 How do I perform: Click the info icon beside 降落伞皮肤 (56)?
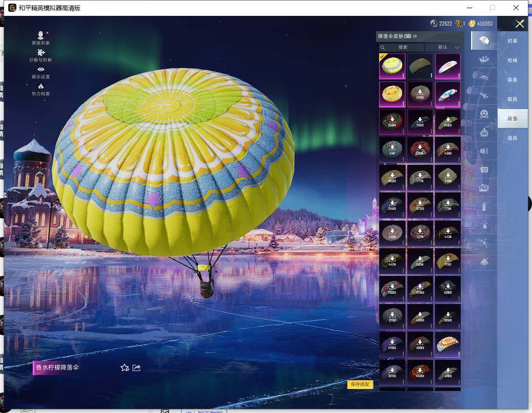415,36
